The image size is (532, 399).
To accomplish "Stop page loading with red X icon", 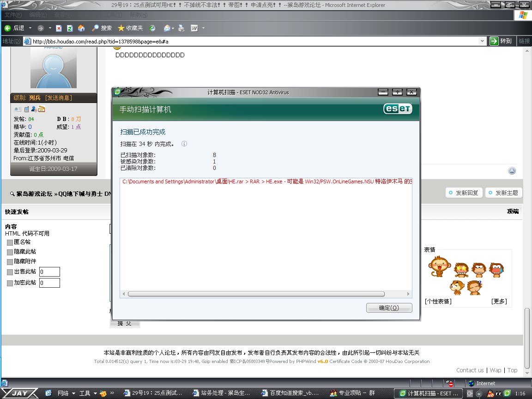I will click(59, 28).
